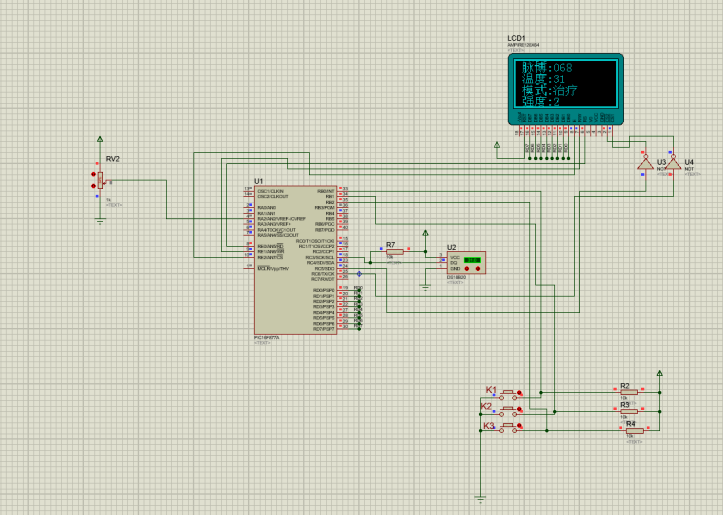The height and width of the screenshot is (515, 723).
Task: Select the U4 NOT gate symbol
Action: 673,163
